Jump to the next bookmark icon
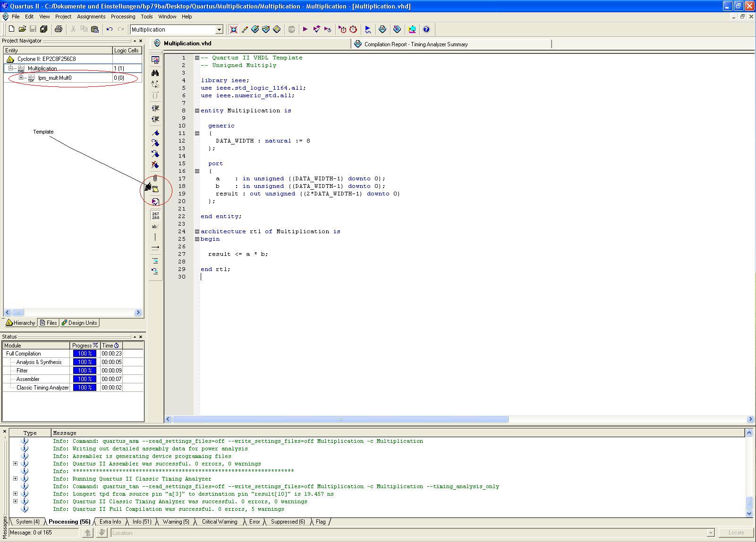 155,143
